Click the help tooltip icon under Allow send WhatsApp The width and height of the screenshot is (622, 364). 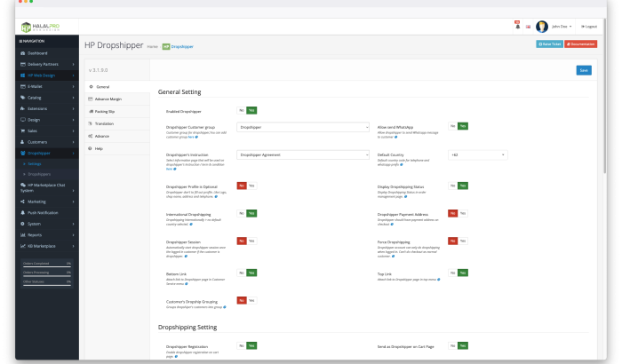(x=396, y=138)
